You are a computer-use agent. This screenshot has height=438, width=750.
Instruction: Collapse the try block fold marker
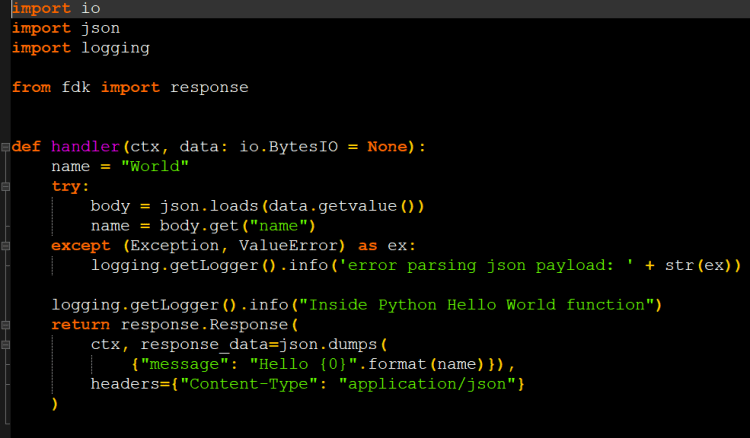click(5, 187)
